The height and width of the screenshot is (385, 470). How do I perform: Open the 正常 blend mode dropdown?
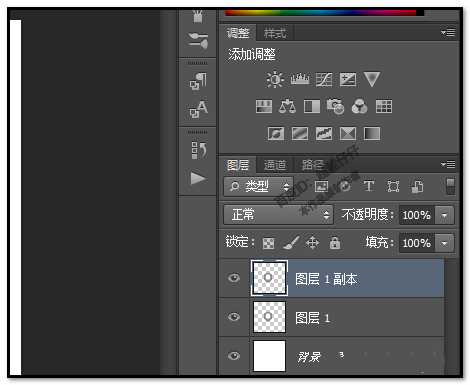pyautogui.click(x=278, y=215)
